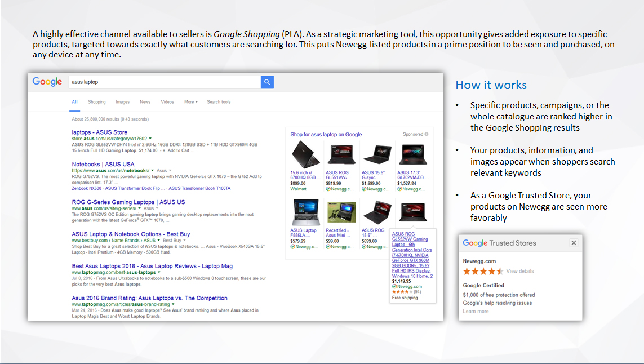Open the ASUS ROG GL551VW listing title
Viewport: 644px width, 364px height.
(338, 175)
